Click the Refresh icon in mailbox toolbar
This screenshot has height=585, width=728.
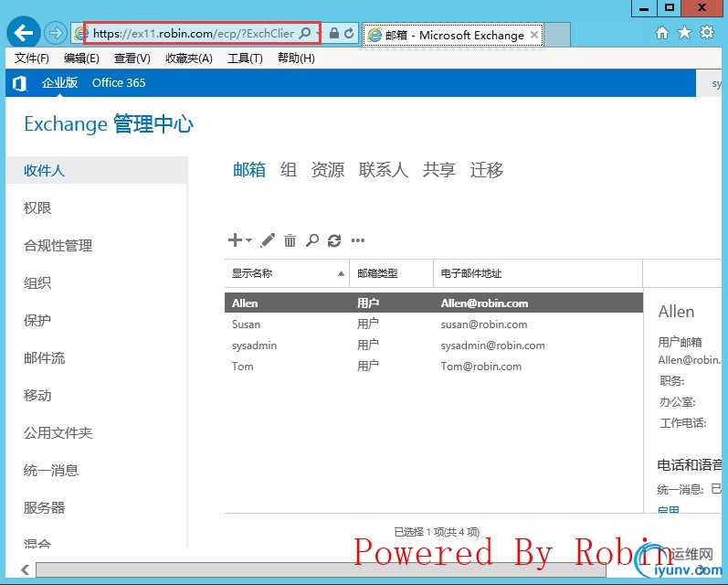[334, 240]
